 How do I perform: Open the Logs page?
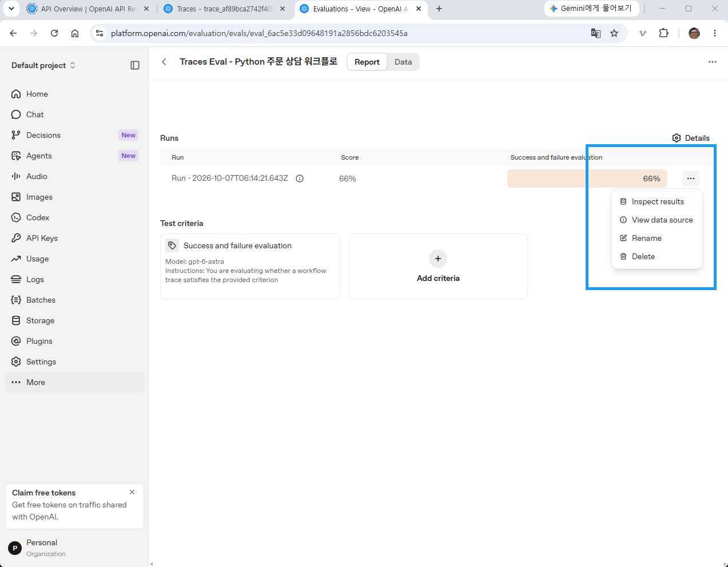74,279
